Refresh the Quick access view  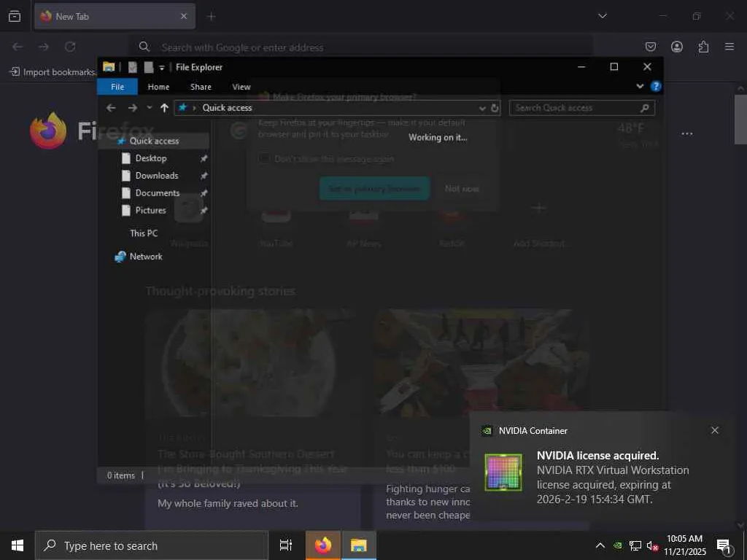click(x=495, y=108)
